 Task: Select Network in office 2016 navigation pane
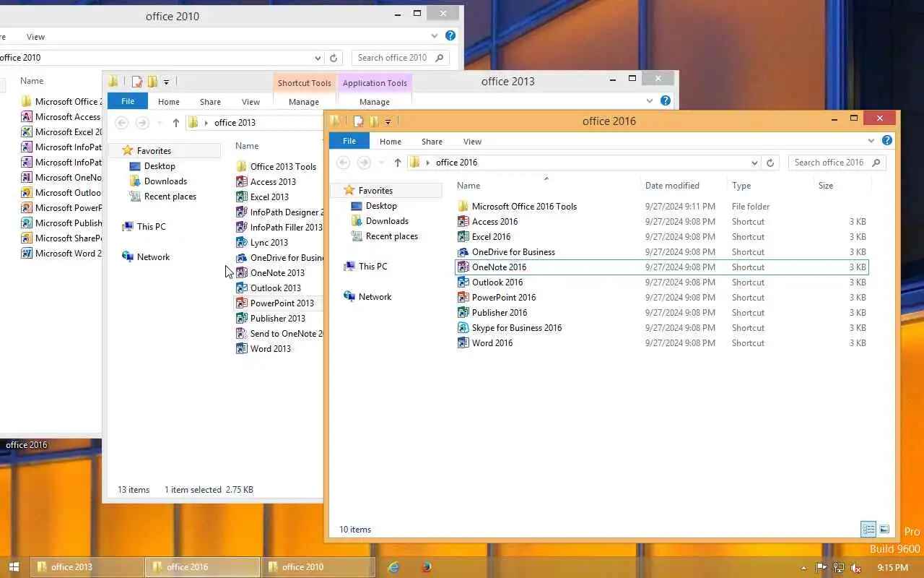click(x=375, y=297)
